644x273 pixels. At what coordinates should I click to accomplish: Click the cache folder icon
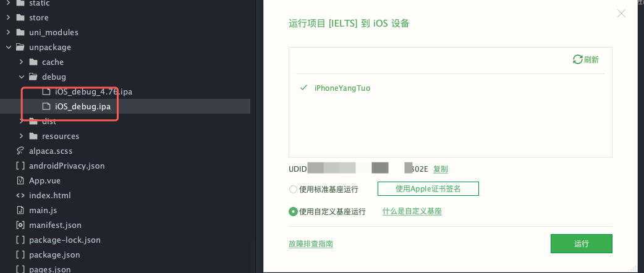coord(33,62)
